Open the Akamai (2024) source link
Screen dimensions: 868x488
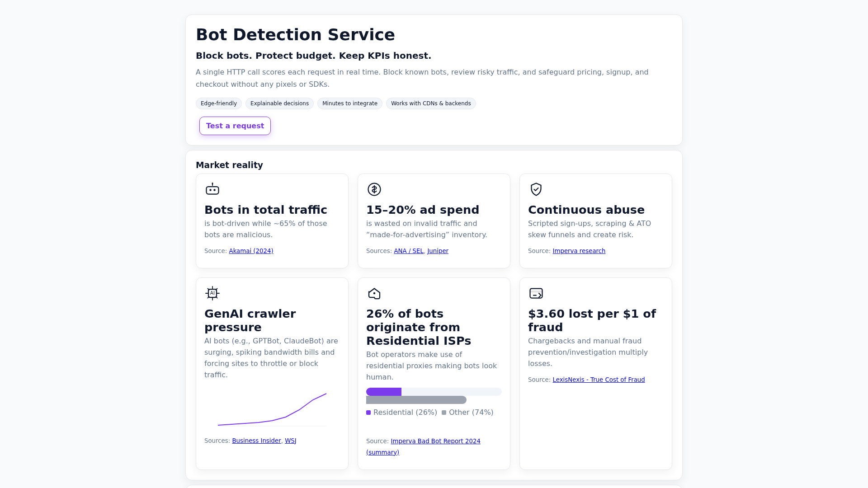[251, 251]
